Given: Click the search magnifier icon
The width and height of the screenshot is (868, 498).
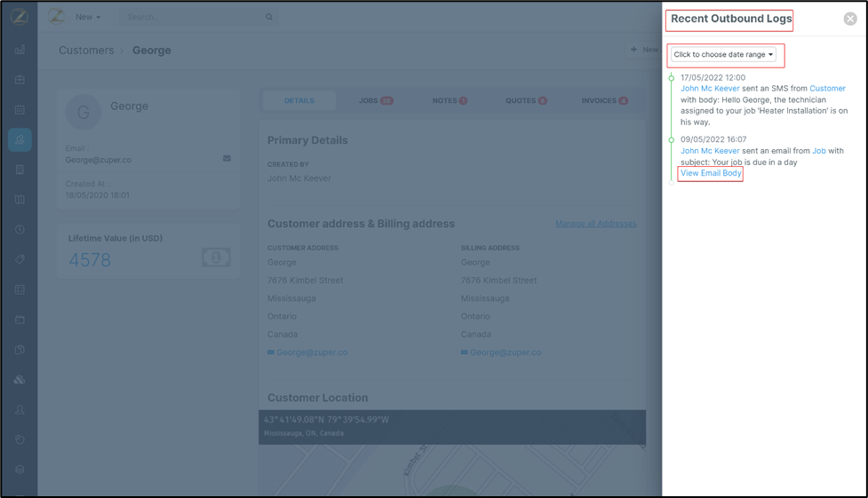Looking at the screenshot, I should (269, 17).
